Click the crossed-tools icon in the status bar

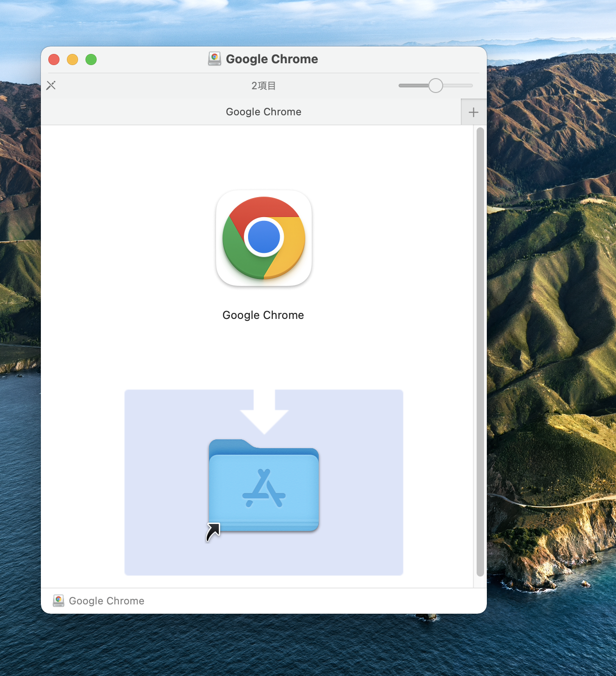[x=51, y=86]
